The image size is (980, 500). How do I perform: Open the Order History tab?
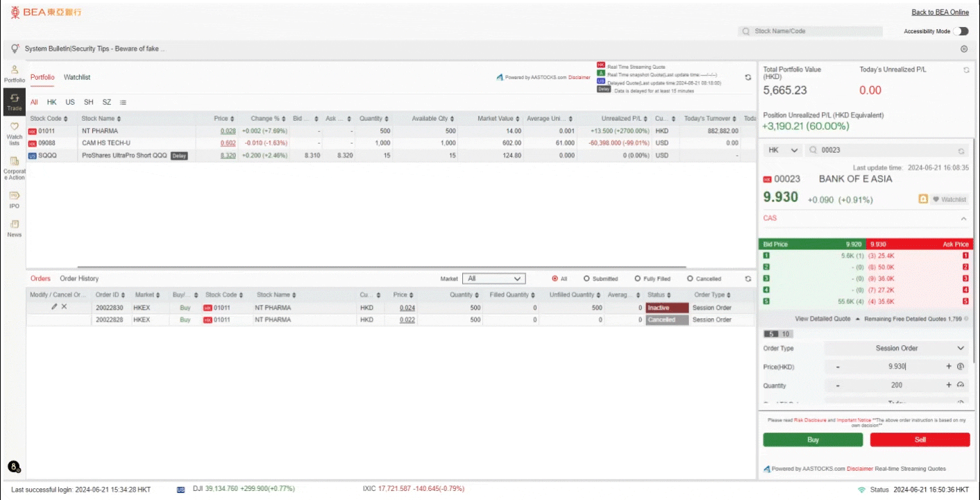click(x=79, y=278)
